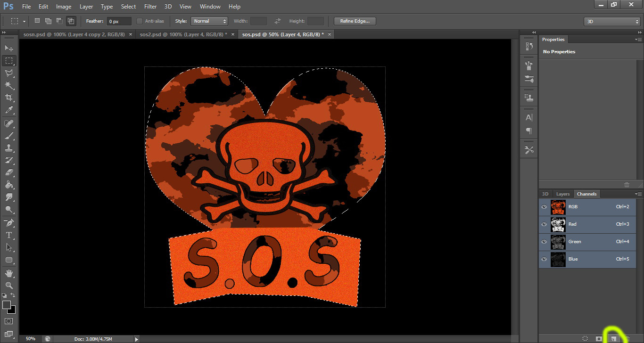This screenshot has width=644, height=343.
Task: Hide the Red channel visibility eye
Action: tap(544, 224)
